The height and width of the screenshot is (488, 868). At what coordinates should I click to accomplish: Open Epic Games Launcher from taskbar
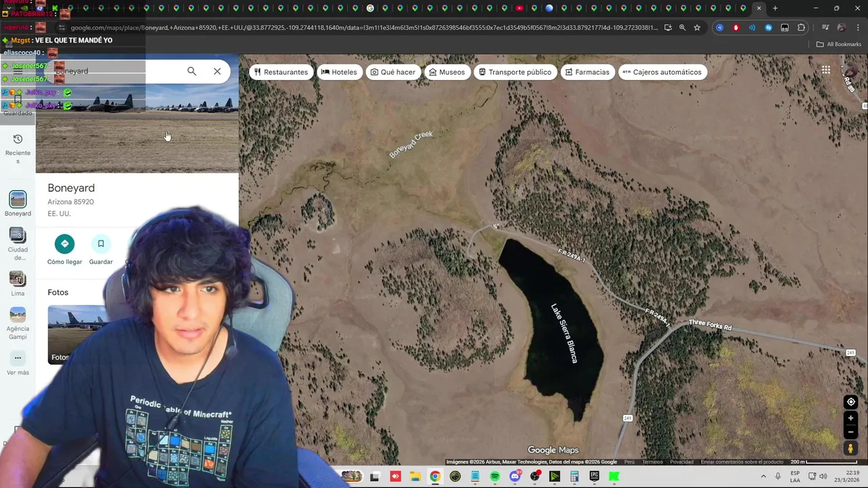tap(595, 476)
